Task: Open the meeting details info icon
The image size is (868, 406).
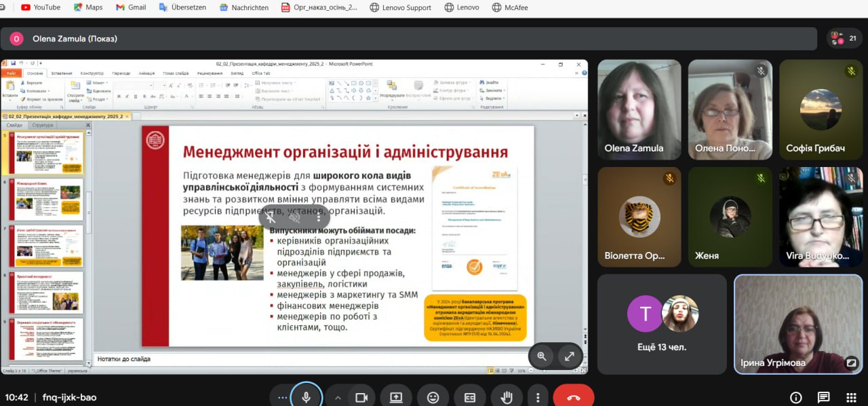Action: [x=796, y=397]
